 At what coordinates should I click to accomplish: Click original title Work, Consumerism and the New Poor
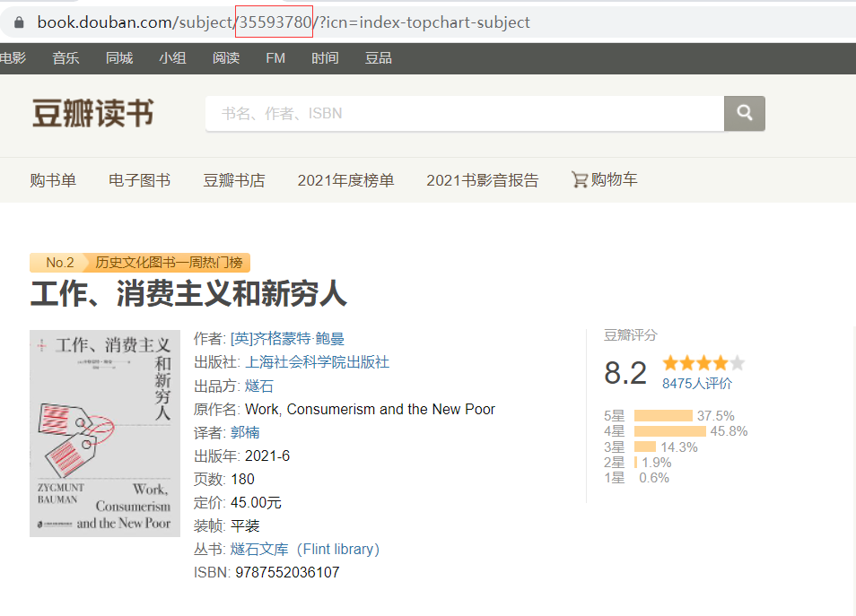tap(371, 409)
